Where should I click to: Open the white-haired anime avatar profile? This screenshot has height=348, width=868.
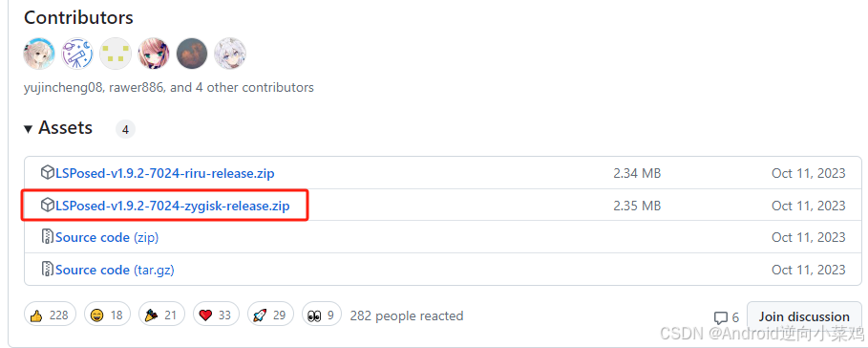click(x=230, y=54)
